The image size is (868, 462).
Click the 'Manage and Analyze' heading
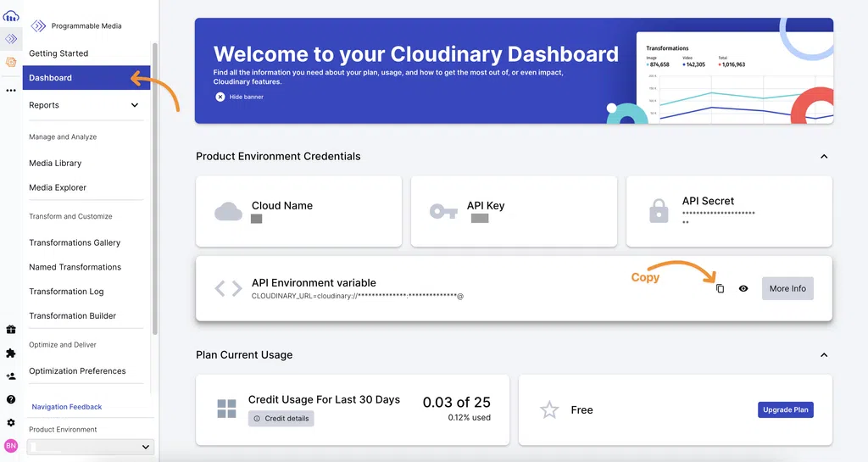coord(63,136)
